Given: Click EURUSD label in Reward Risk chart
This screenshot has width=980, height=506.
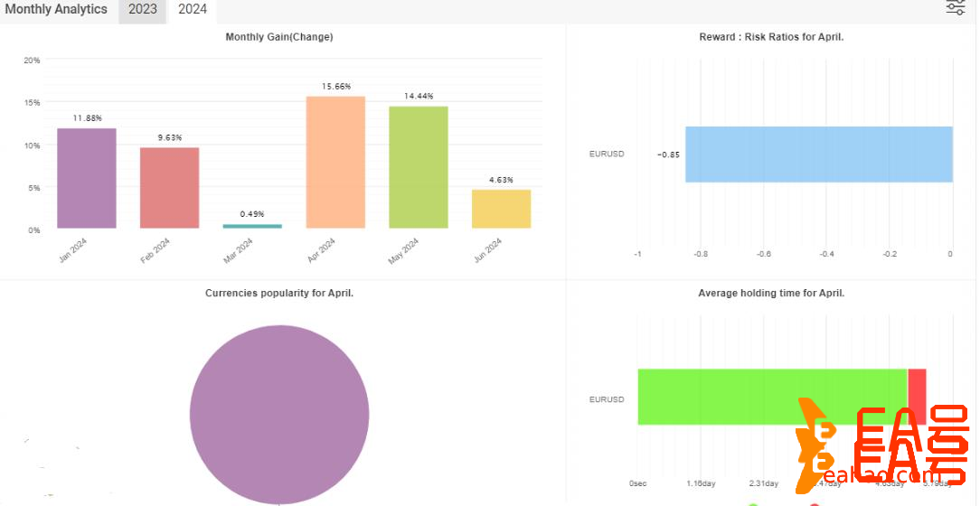Looking at the screenshot, I should coord(607,155).
